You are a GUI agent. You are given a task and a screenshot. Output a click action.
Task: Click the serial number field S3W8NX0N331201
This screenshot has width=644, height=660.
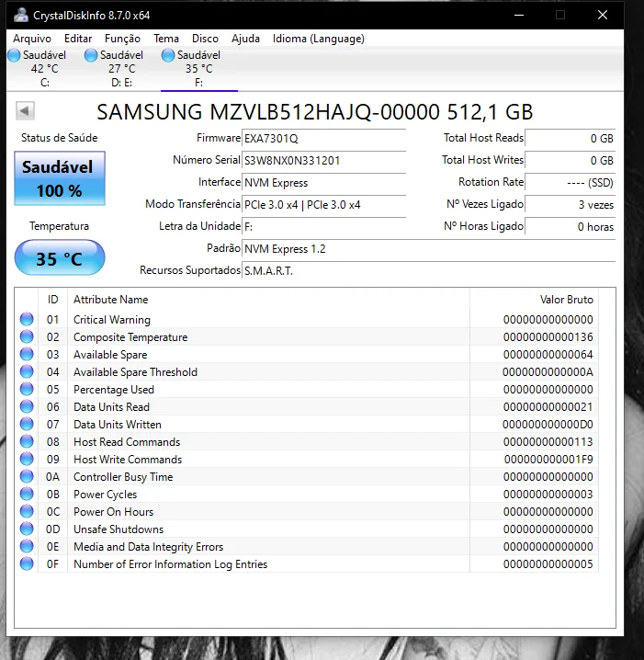coord(324,160)
